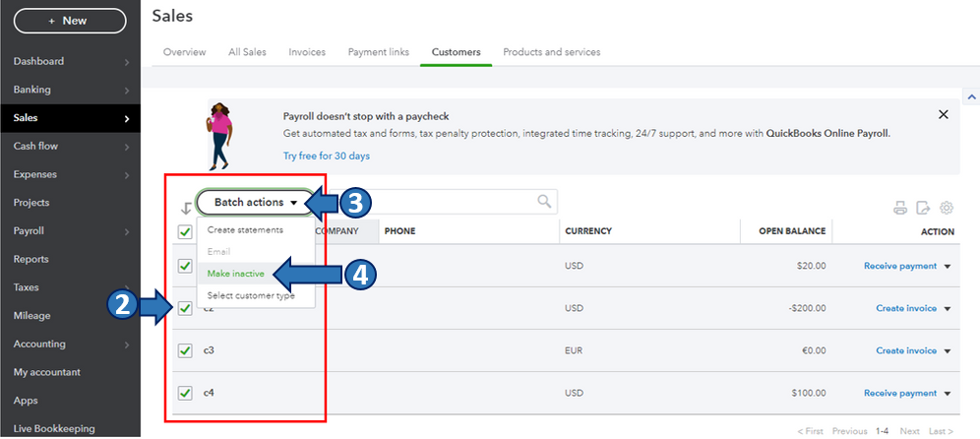The width and height of the screenshot is (980, 439).
Task: Close the payroll promotion banner
Action: pyautogui.click(x=944, y=114)
